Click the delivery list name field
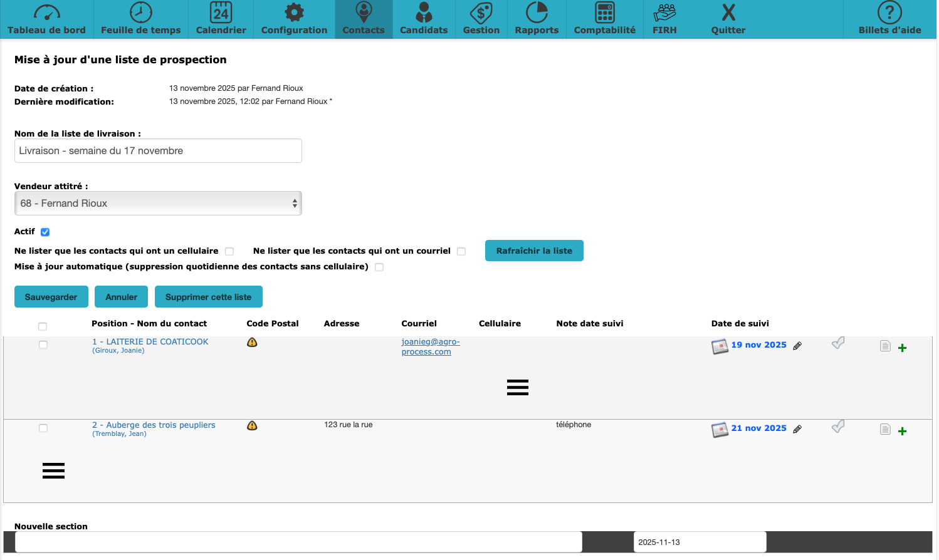 tap(158, 151)
